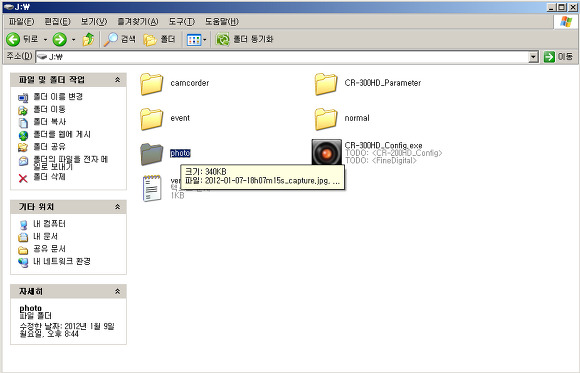Click the red X delete icon

pos(23,179)
